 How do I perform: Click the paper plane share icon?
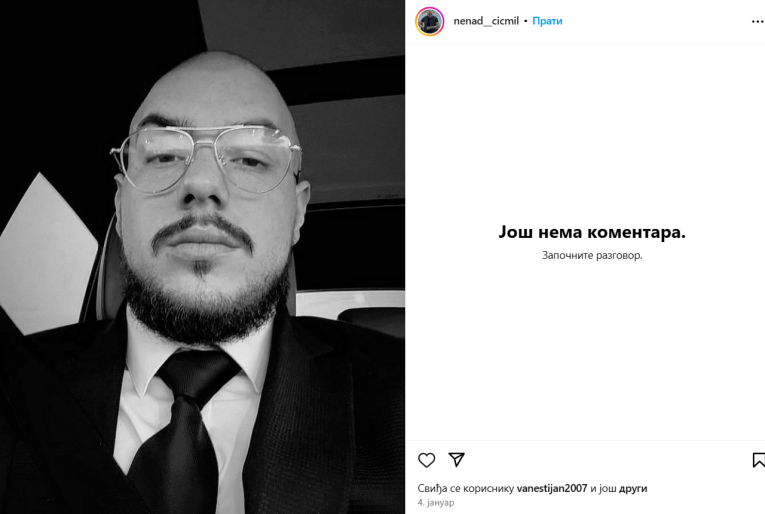pyautogui.click(x=457, y=459)
